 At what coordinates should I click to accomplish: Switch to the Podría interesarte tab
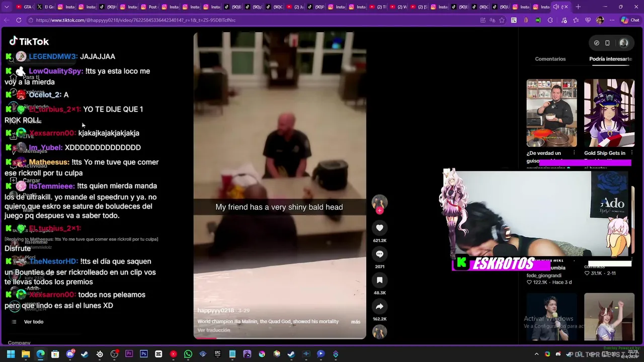pos(610,59)
